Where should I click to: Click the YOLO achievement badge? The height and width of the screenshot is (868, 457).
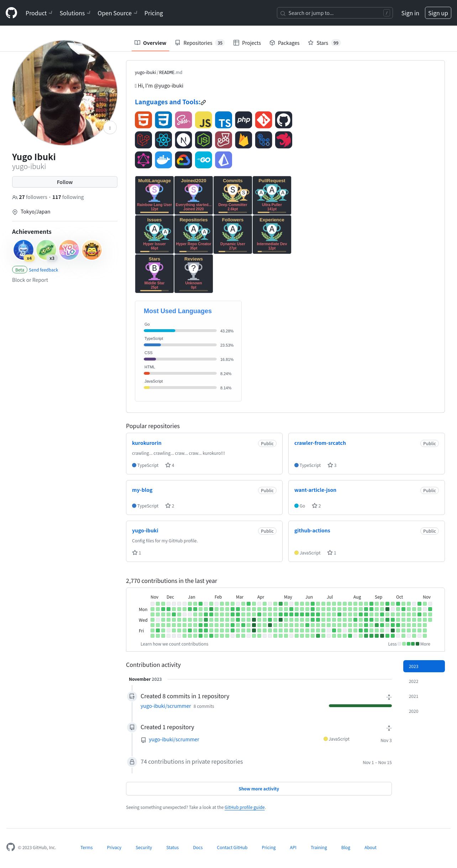[69, 250]
